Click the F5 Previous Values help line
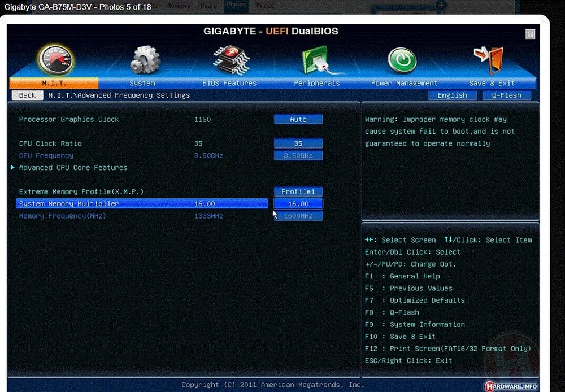565x392 pixels. click(408, 288)
